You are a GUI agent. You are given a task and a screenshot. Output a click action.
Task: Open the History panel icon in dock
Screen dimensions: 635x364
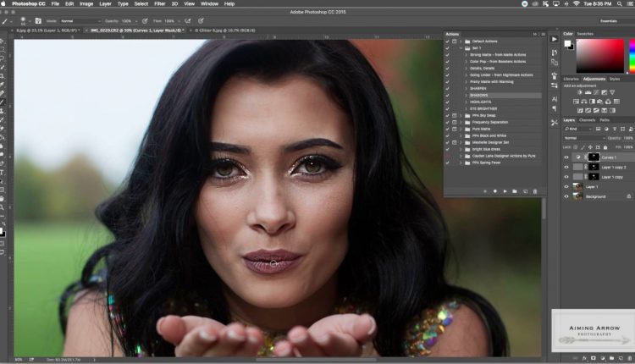click(x=554, y=52)
